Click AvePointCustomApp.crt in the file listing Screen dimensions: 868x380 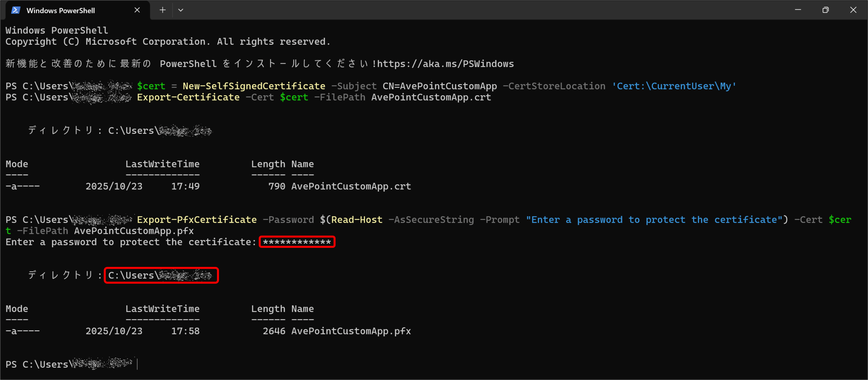point(351,186)
